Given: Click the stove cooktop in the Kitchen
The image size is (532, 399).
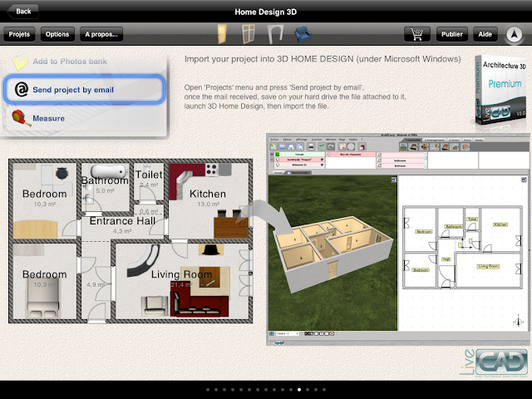Looking at the screenshot, I should pyautogui.click(x=212, y=170).
